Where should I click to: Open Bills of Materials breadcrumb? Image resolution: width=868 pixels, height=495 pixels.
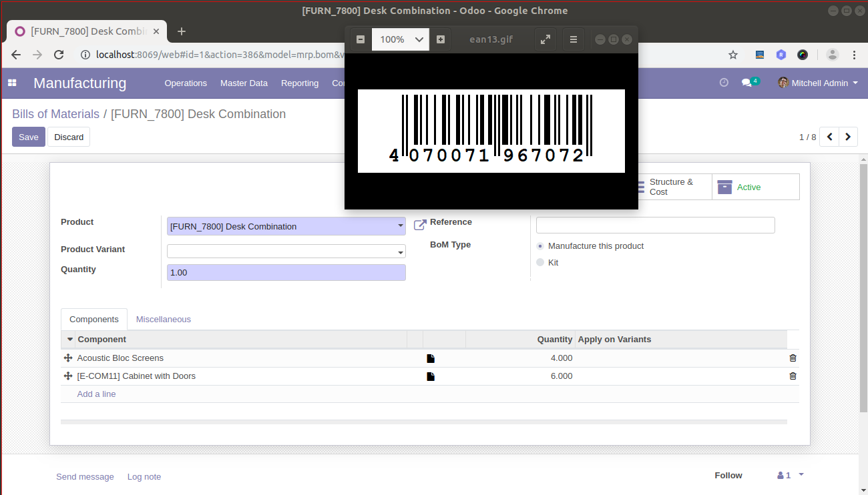coord(55,114)
